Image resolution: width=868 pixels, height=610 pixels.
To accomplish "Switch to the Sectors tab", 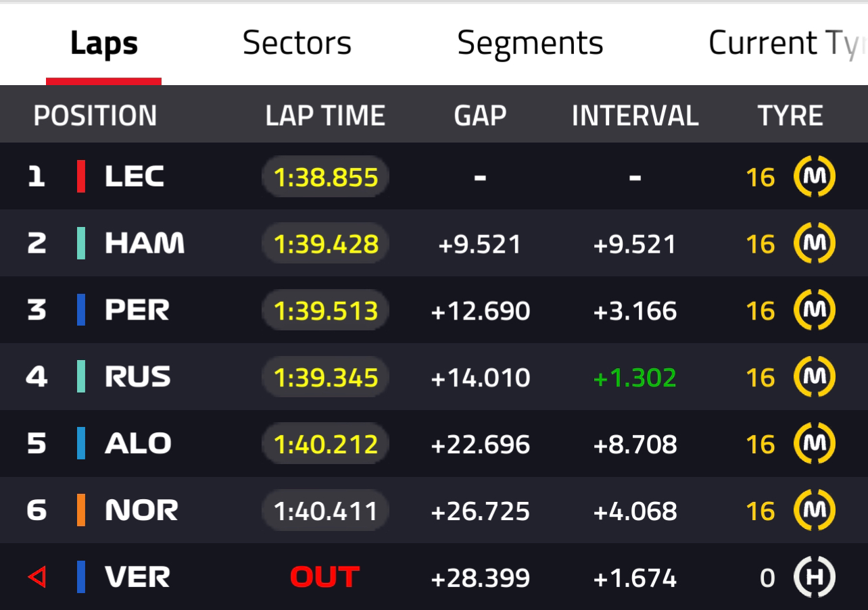I will coord(297,43).
